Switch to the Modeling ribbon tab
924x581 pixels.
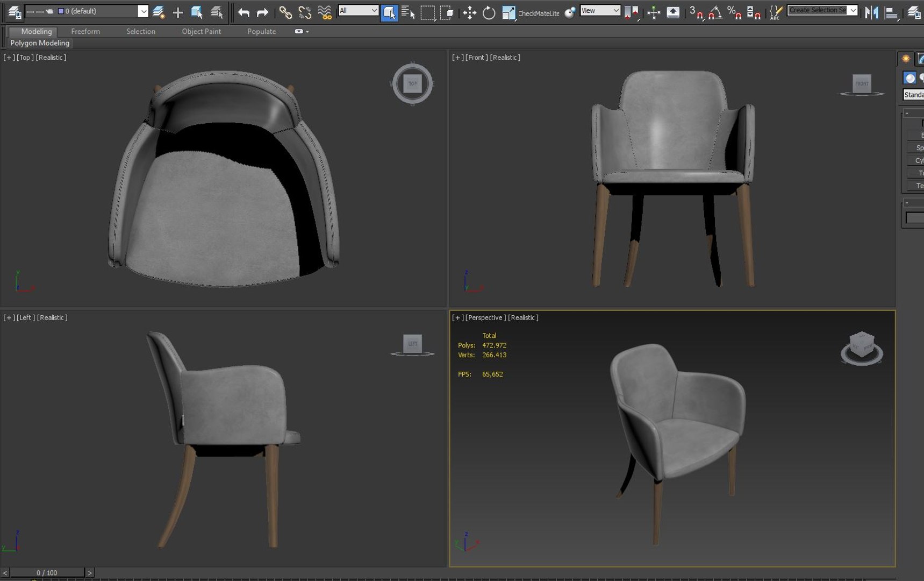[36, 31]
